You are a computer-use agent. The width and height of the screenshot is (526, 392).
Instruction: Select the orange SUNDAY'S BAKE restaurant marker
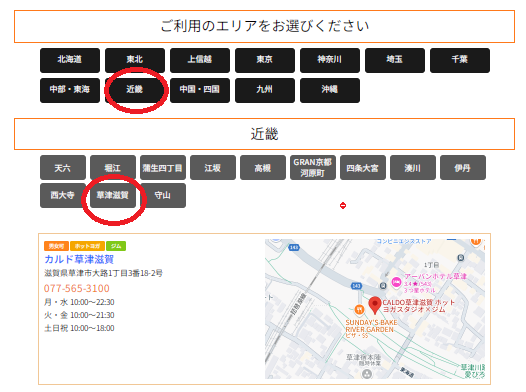pos(359,309)
